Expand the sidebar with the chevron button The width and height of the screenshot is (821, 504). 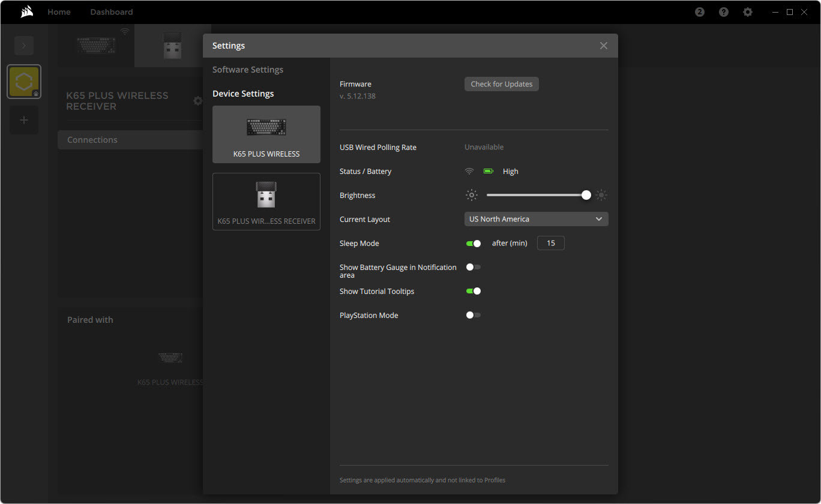tap(24, 46)
